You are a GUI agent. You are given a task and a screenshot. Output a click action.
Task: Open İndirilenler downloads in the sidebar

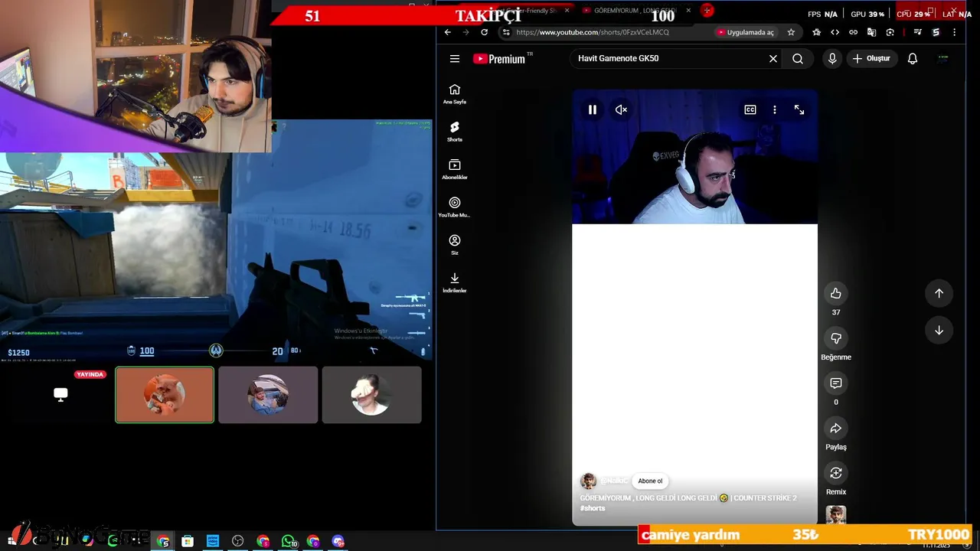pyautogui.click(x=455, y=282)
